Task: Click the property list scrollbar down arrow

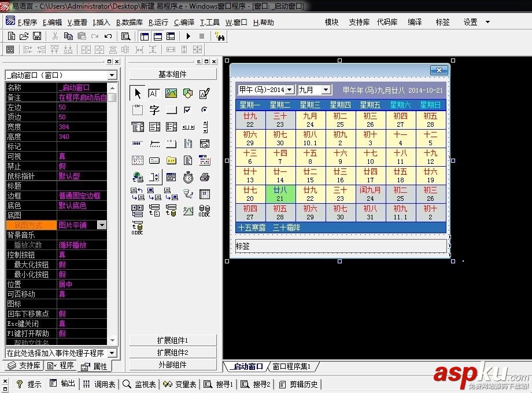Action: pyautogui.click(x=112, y=340)
